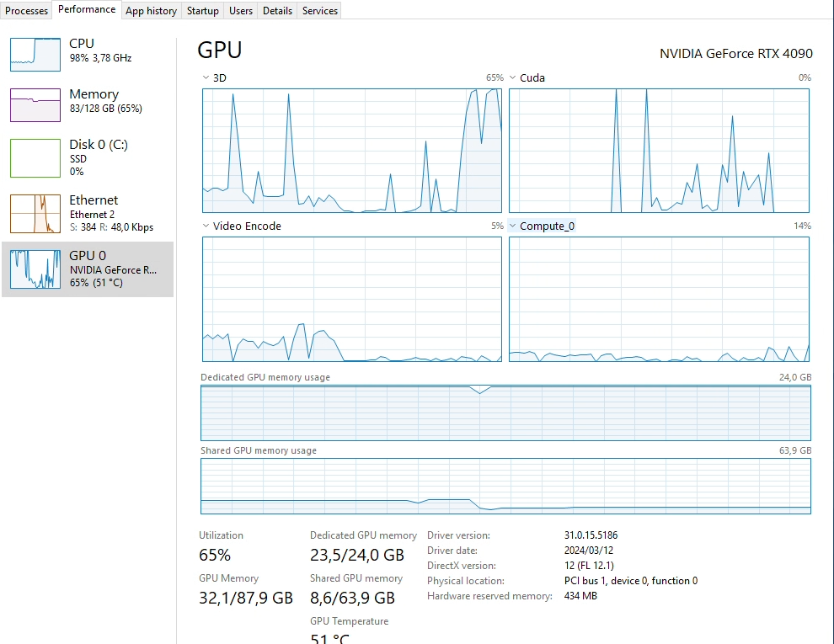Open Memory performance from sidebar label
This screenshot has width=834, height=644.
94,94
